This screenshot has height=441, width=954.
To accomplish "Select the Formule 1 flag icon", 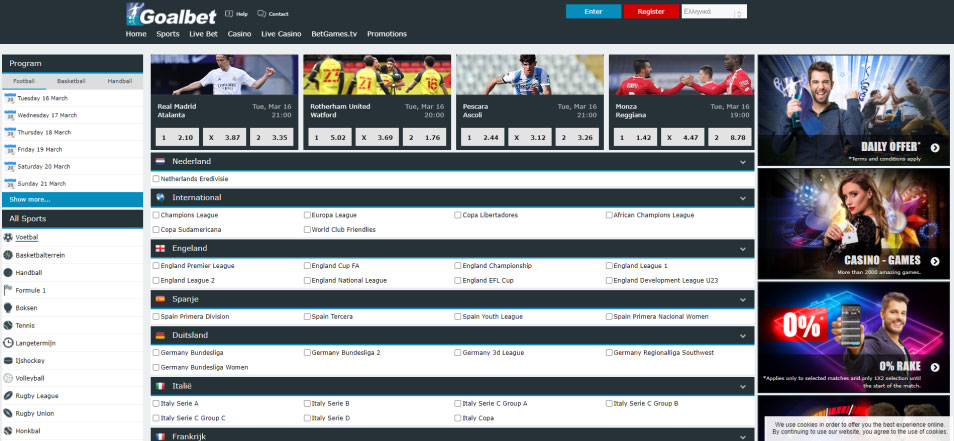I will click(x=8, y=290).
